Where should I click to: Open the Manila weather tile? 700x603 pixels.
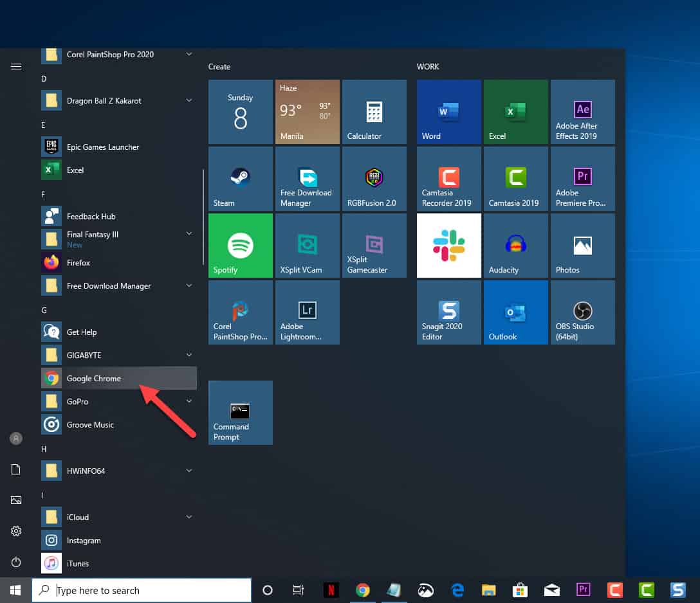click(x=307, y=111)
